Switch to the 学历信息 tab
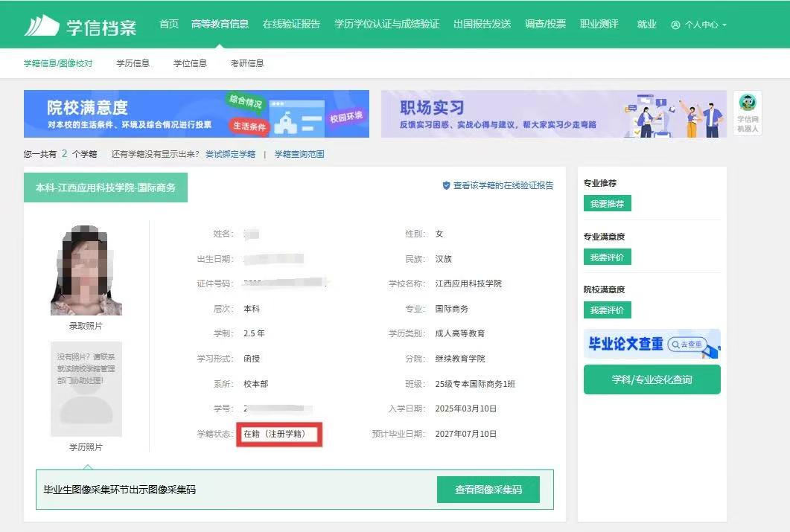The width and height of the screenshot is (790, 532). pyautogui.click(x=133, y=63)
